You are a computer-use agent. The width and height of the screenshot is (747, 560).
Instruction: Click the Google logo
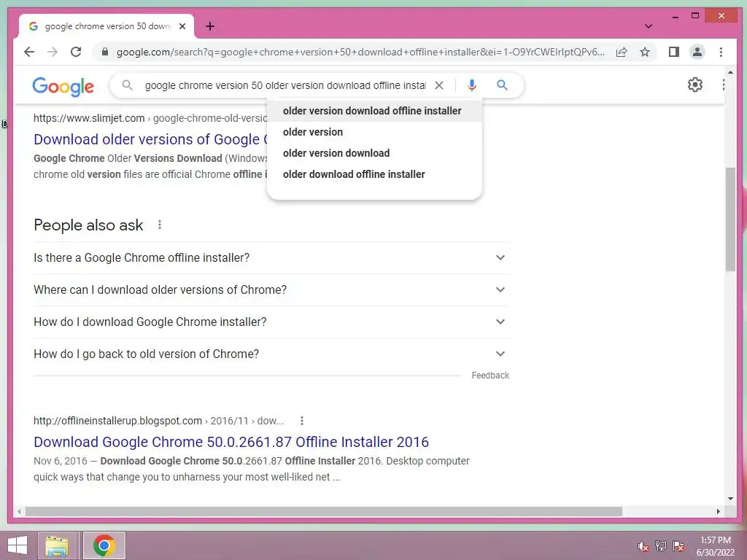pyautogui.click(x=63, y=86)
